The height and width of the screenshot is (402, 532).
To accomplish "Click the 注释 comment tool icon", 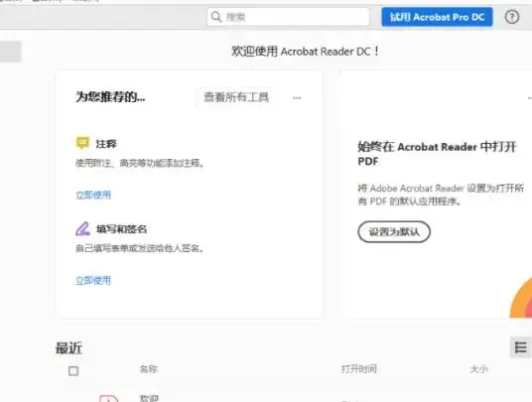I will tap(82, 143).
